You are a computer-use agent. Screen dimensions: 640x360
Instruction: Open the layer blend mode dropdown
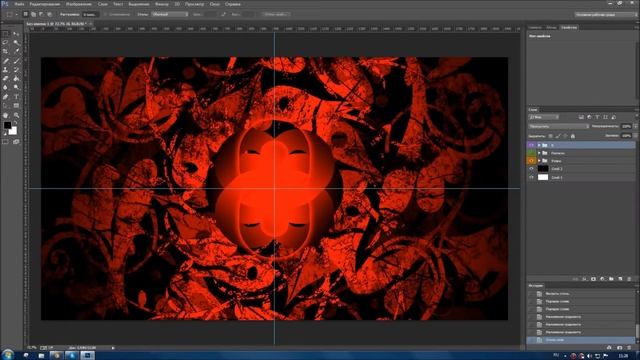point(559,127)
